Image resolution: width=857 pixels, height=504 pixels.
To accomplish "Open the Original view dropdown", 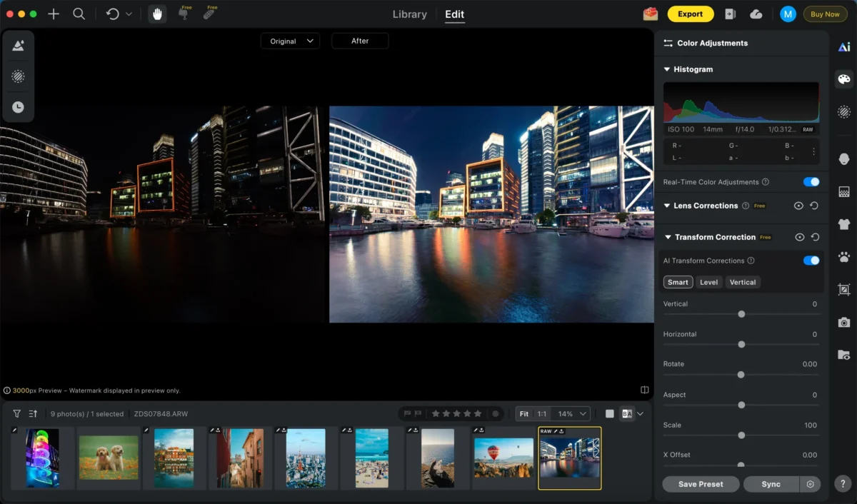I will [290, 41].
